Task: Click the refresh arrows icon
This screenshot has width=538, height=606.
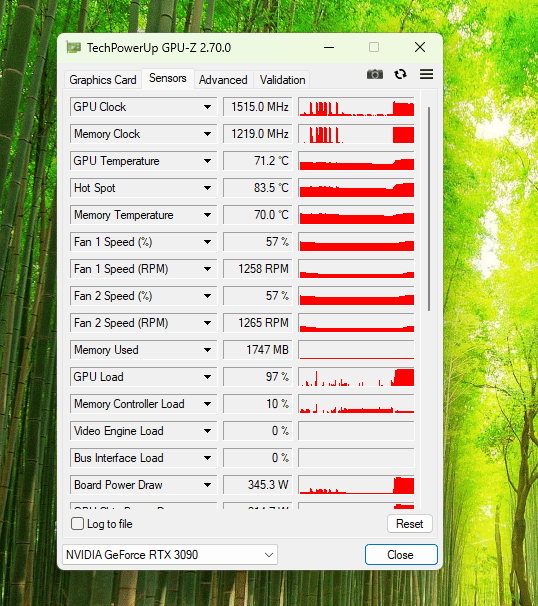Action: pyautogui.click(x=400, y=74)
